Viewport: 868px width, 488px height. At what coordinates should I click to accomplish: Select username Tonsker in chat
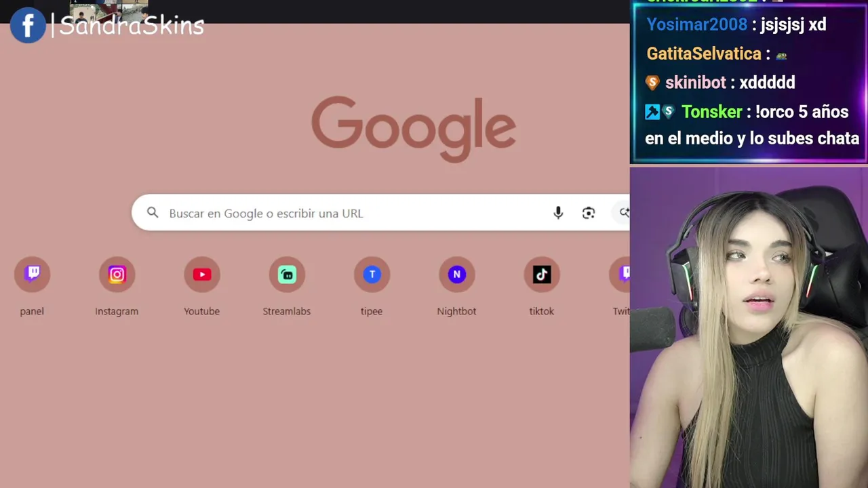point(711,112)
